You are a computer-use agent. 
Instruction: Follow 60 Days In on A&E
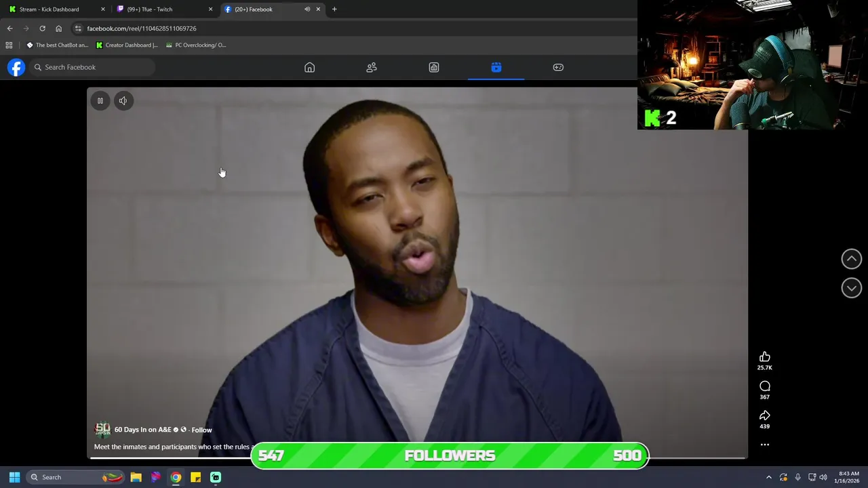point(201,430)
